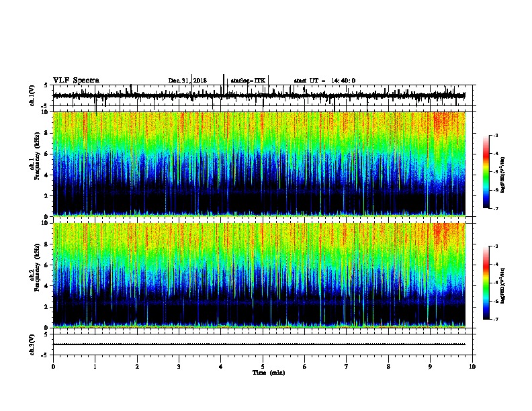Click time-axis tick label 1
The width and height of the screenshot is (532, 411).
(95, 367)
